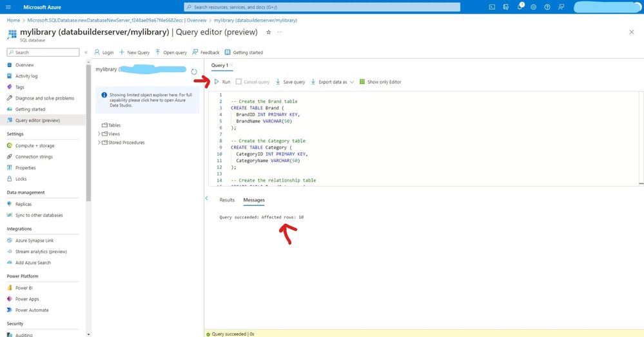Open Getting started in the left menu
This screenshot has height=337, width=644.
point(30,110)
